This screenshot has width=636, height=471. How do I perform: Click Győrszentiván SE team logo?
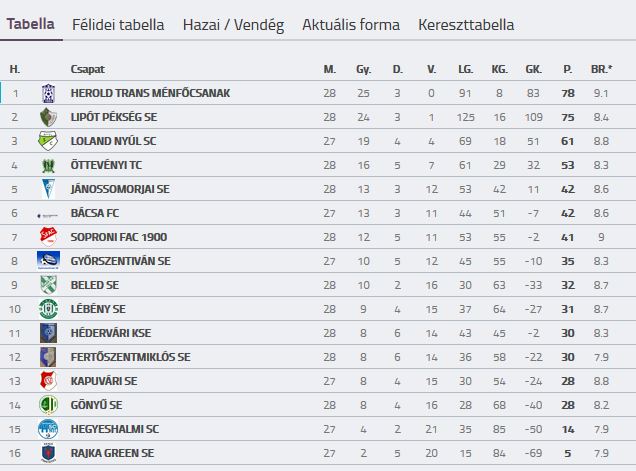[x=48, y=261]
